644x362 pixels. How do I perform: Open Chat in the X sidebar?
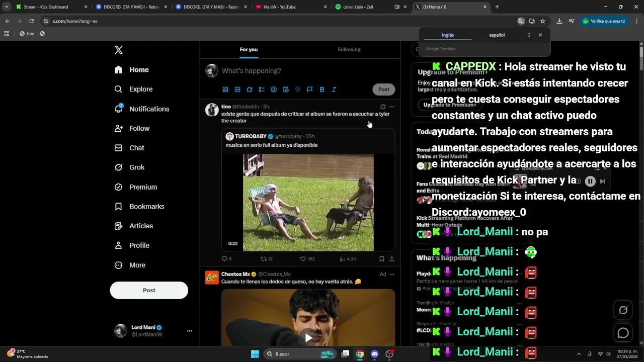[130, 148]
